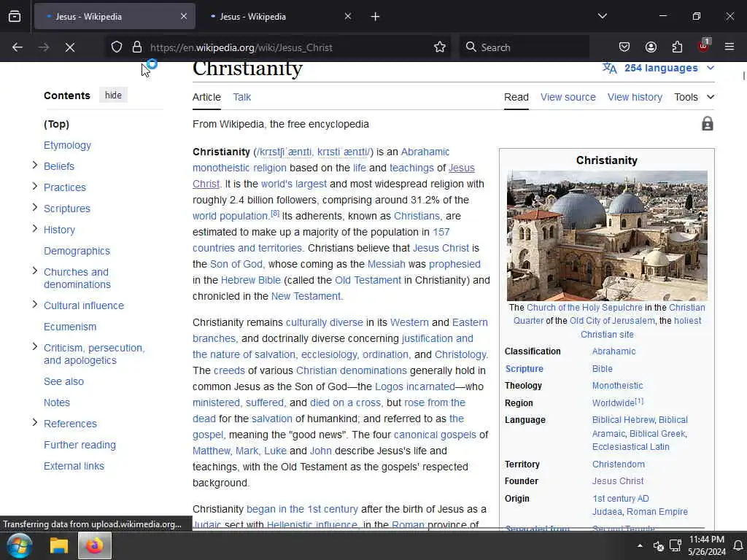The width and height of the screenshot is (747, 560).
Task: Open the Windows Start menu
Action: tap(19, 545)
